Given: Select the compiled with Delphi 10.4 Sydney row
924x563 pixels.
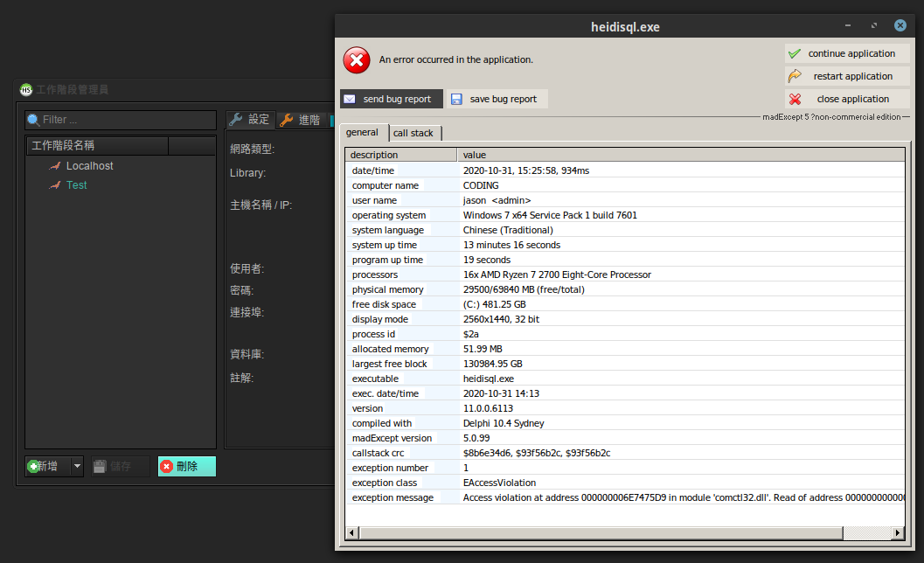Looking at the screenshot, I should [625, 423].
